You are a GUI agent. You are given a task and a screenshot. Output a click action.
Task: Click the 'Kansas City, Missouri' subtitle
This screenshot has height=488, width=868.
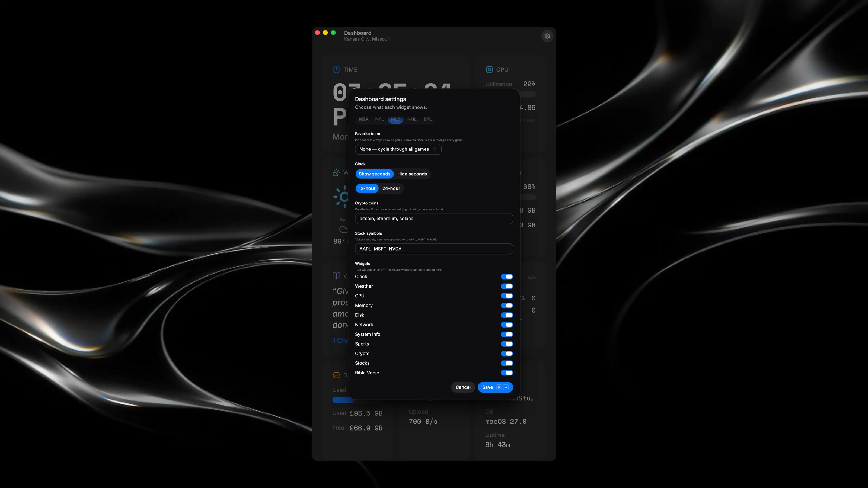pyautogui.click(x=367, y=39)
